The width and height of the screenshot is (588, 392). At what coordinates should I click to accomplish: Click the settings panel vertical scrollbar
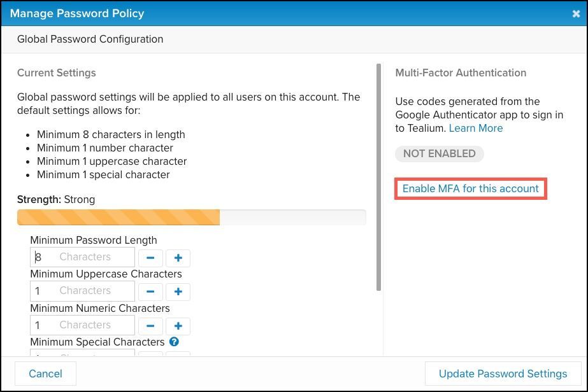(379, 177)
